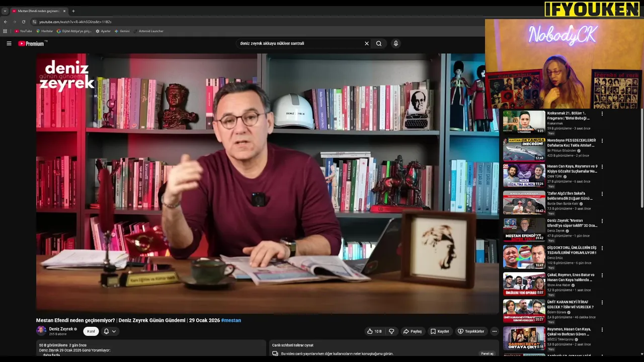
Task: Open the tab search dropdown
Action: (x=5, y=11)
